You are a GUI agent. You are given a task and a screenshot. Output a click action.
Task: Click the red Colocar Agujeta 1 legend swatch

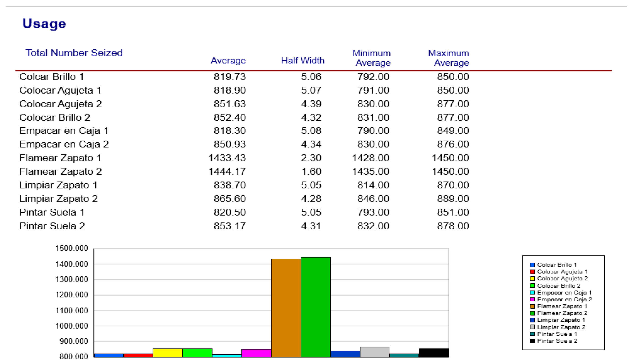tap(532, 272)
